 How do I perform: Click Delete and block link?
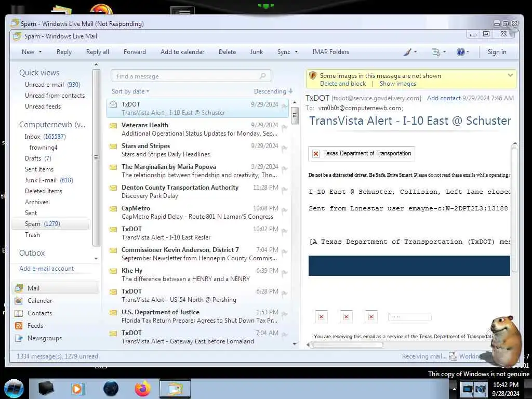click(343, 84)
